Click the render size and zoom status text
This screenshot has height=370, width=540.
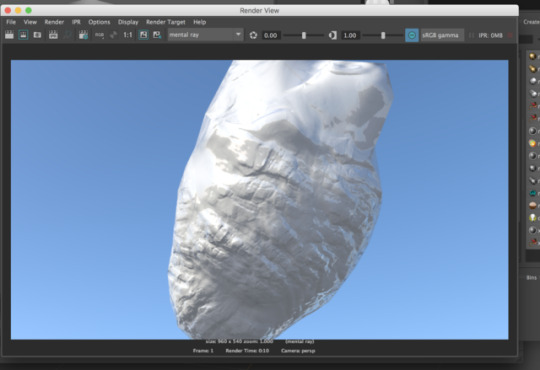(239, 341)
